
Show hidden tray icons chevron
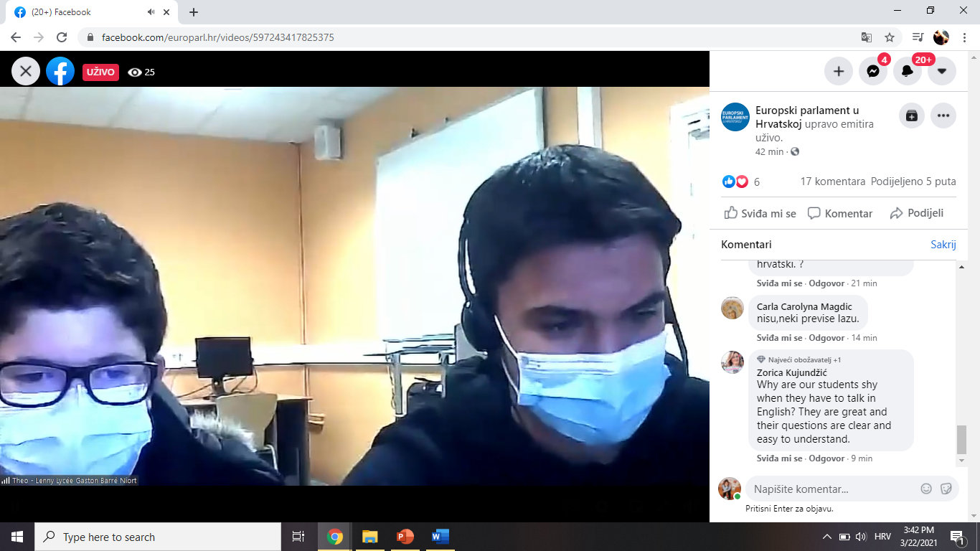[x=826, y=537]
